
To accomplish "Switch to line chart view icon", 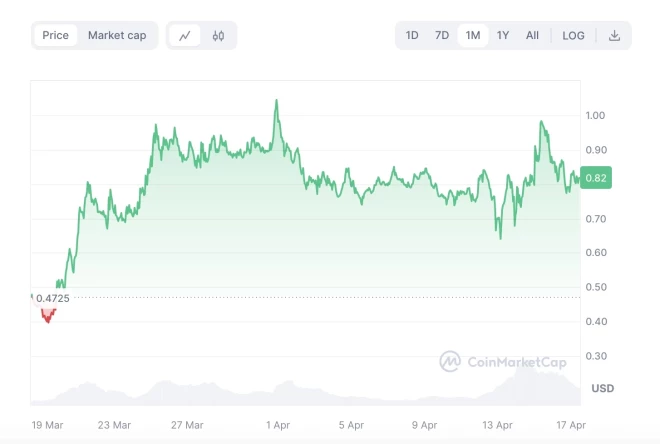I will 185,35.
